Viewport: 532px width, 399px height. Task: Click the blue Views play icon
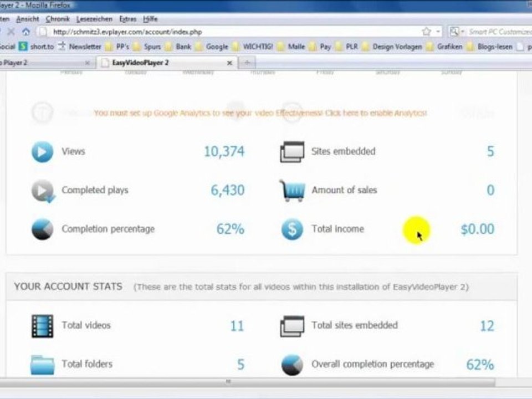(43, 152)
